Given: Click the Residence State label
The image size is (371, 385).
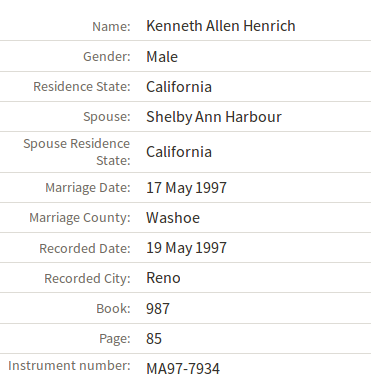Looking at the screenshot, I should [x=82, y=87].
